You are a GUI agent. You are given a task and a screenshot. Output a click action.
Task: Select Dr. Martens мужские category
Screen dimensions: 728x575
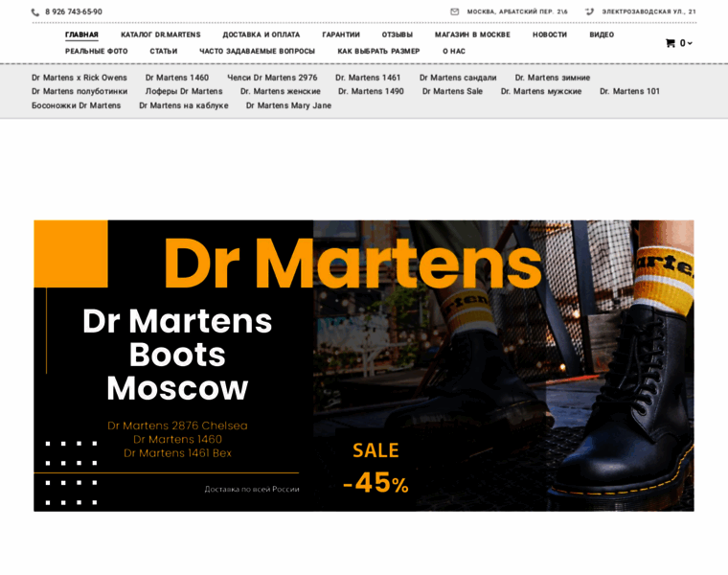tap(541, 91)
